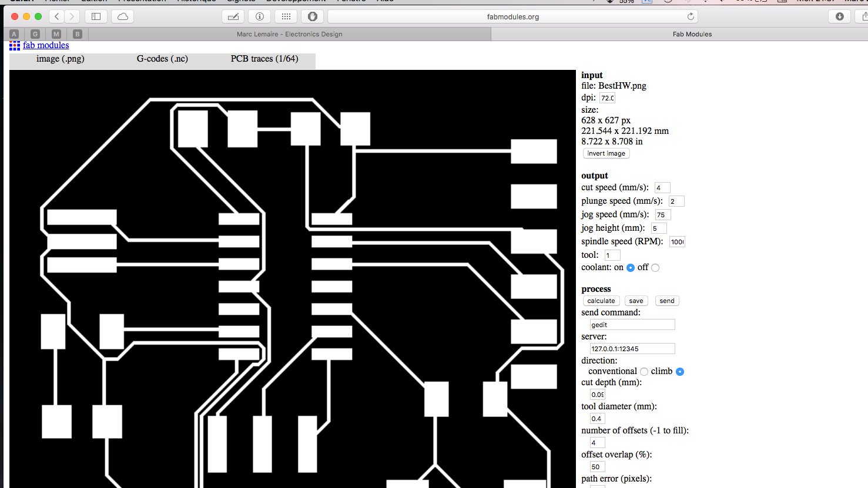Click the cut depth field
Screen dimensions: 868x488
(x=598, y=395)
